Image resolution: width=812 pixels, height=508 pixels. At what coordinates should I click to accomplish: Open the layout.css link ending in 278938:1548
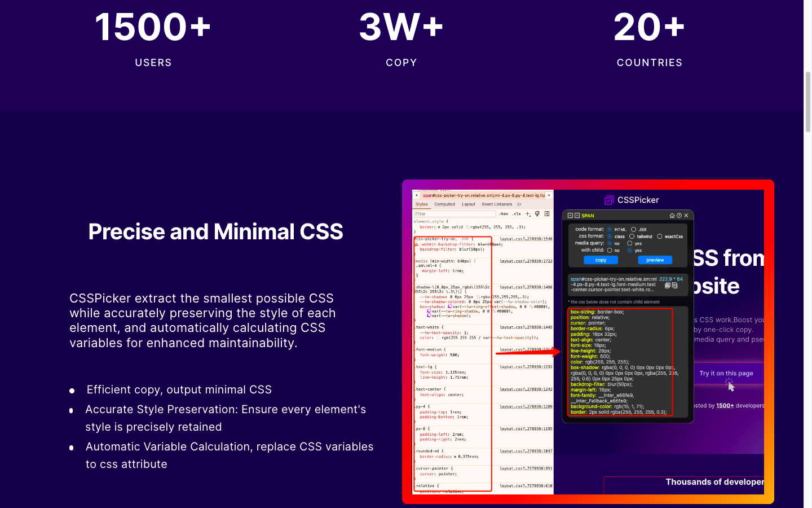coord(526,239)
